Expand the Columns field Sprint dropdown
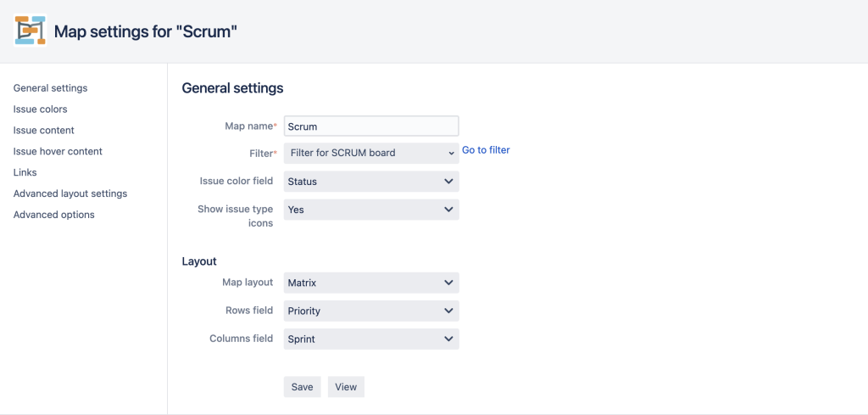The height and width of the screenshot is (415, 868). coord(371,339)
